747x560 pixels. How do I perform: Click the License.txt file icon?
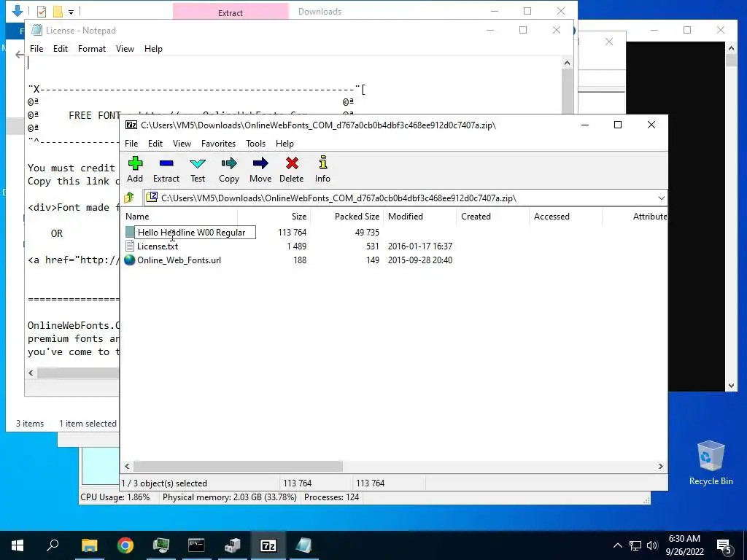[x=130, y=246]
